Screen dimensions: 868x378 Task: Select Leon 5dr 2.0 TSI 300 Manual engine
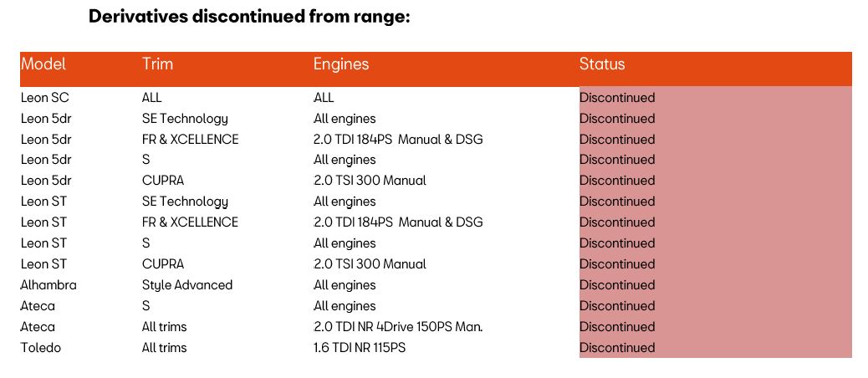[370, 181]
